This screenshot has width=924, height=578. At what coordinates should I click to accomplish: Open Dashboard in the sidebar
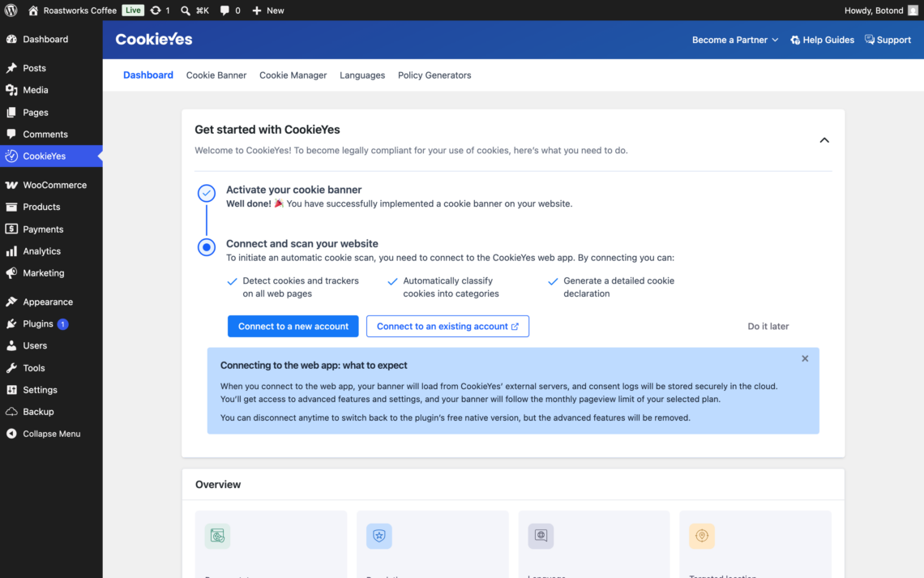point(51,39)
